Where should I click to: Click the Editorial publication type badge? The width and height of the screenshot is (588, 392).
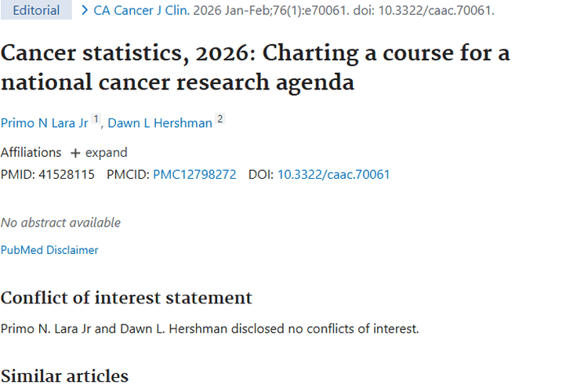pos(36,11)
